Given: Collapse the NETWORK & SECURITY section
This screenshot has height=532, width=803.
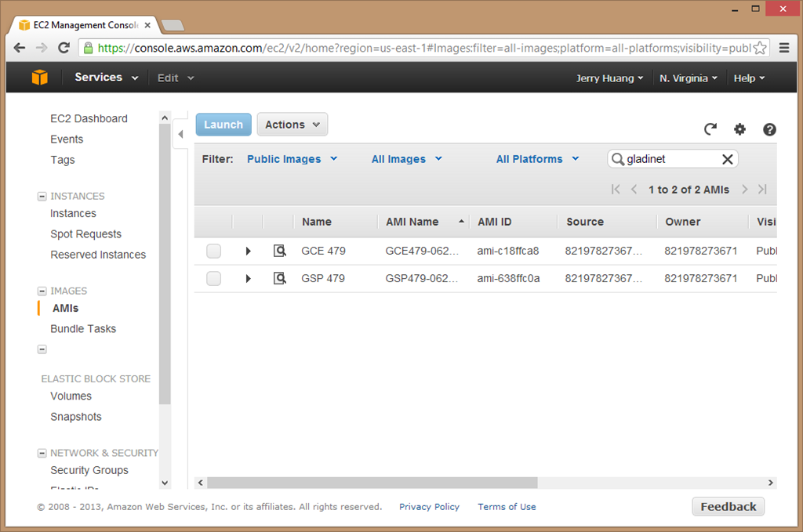Looking at the screenshot, I should click(x=42, y=453).
